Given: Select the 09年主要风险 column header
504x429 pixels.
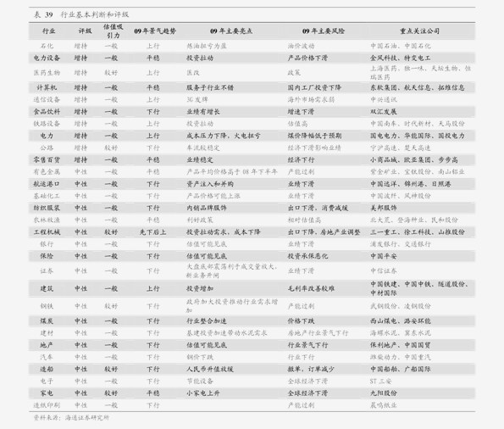Looking at the screenshot, I should 323,31.
